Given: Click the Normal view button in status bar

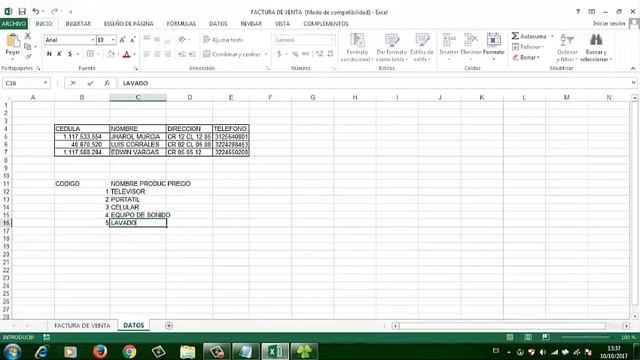Looking at the screenshot, I should coord(509,337).
